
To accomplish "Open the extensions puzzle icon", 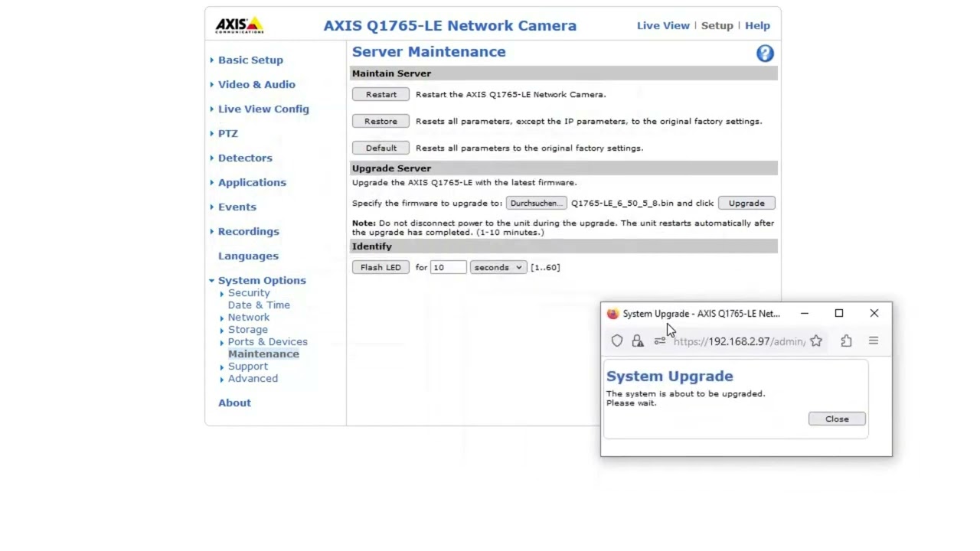I will pyautogui.click(x=846, y=341).
